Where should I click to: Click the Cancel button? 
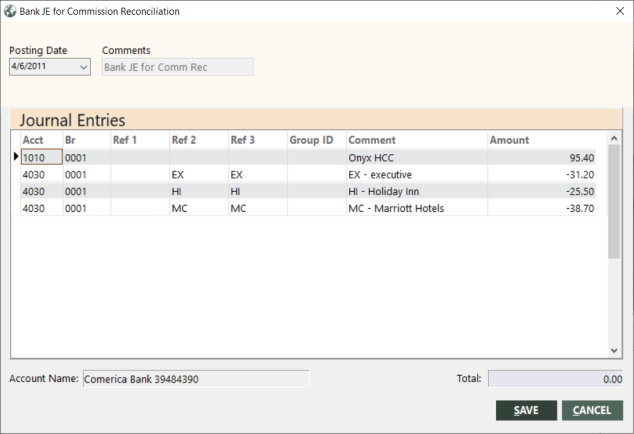[592, 411]
